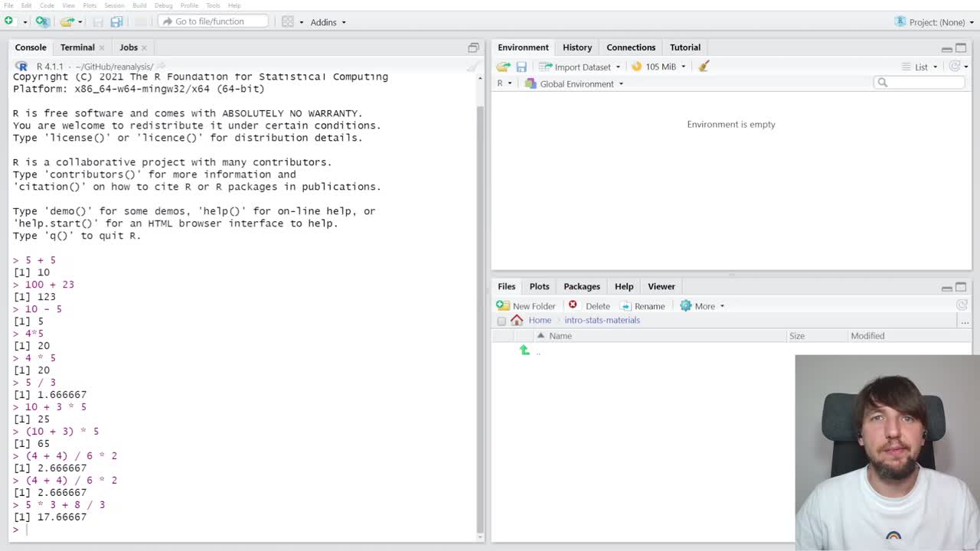
Task: Load a workspace in the Environment pane
Action: click(x=503, y=67)
